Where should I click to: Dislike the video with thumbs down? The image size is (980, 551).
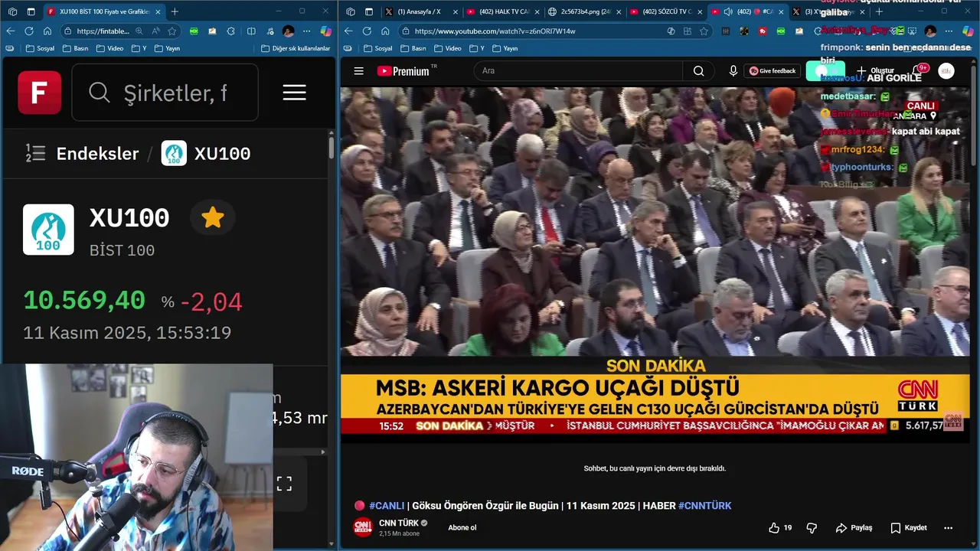click(x=812, y=527)
